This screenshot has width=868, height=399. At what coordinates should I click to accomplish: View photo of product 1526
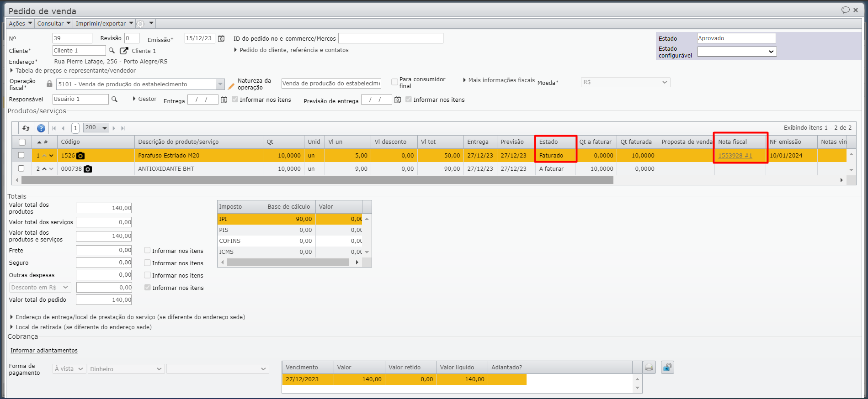[80, 156]
